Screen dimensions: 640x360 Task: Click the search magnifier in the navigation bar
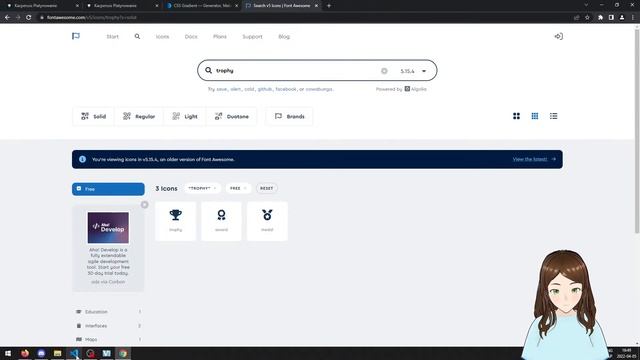[137, 36]
